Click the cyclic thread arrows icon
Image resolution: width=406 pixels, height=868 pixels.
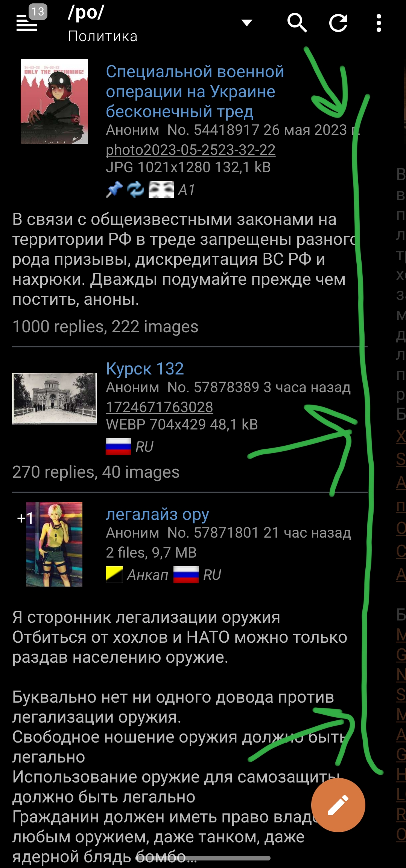click(135, 189)
